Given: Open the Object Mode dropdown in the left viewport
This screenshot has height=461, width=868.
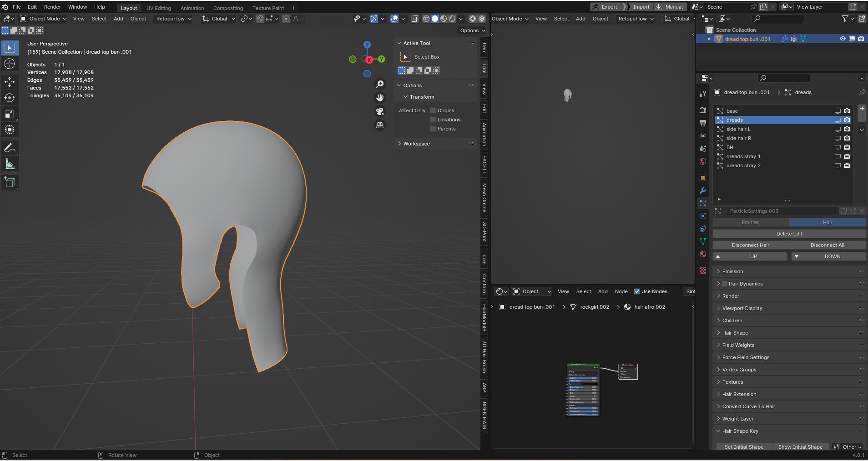Looking at the screenshot, I should (x=43, y=19).
